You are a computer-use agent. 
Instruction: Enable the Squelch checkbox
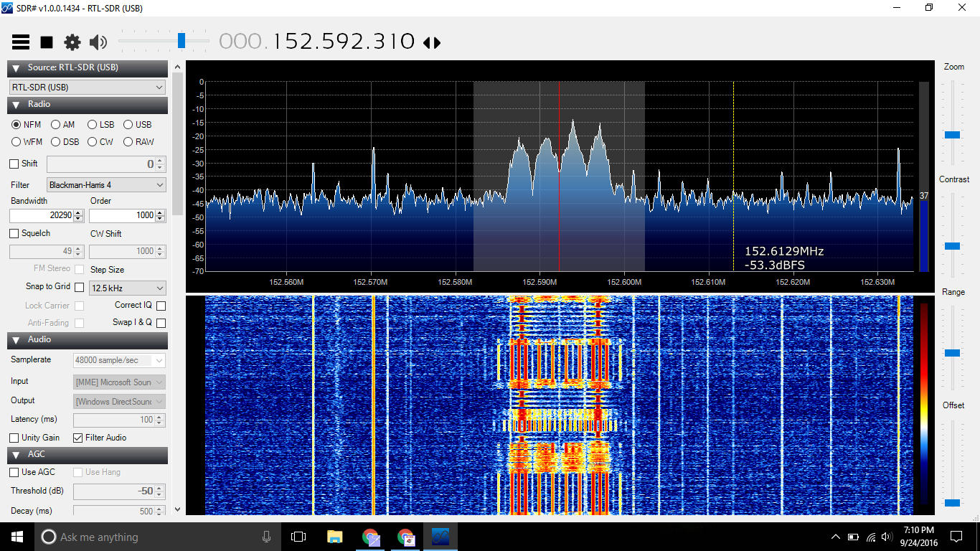click(x=14, y=234)
